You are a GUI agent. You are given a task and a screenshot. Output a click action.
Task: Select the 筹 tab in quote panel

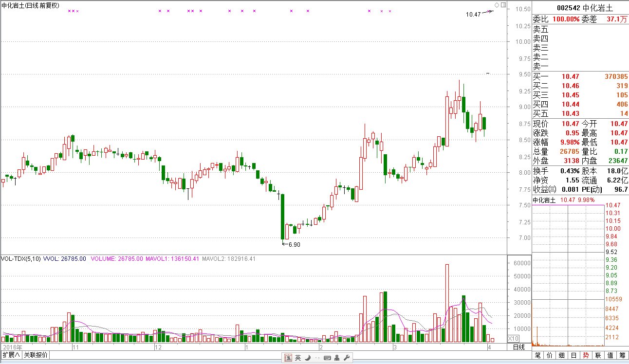pos(623,355)
